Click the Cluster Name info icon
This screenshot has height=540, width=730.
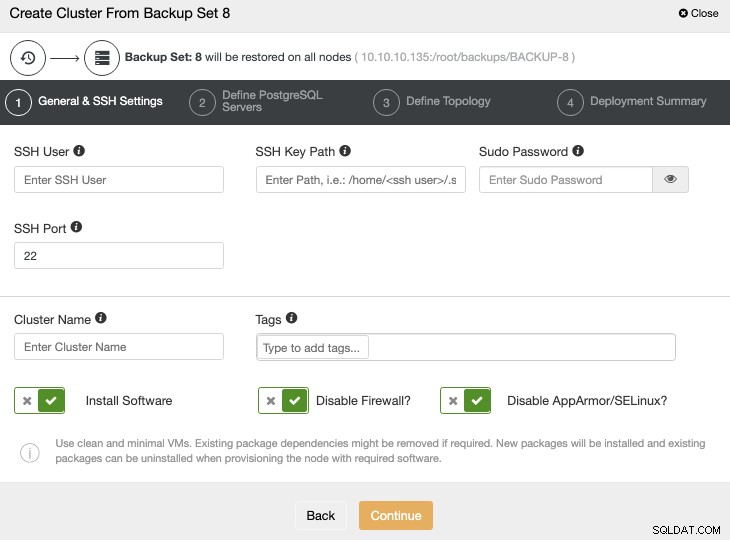click(x=101, y=318)
